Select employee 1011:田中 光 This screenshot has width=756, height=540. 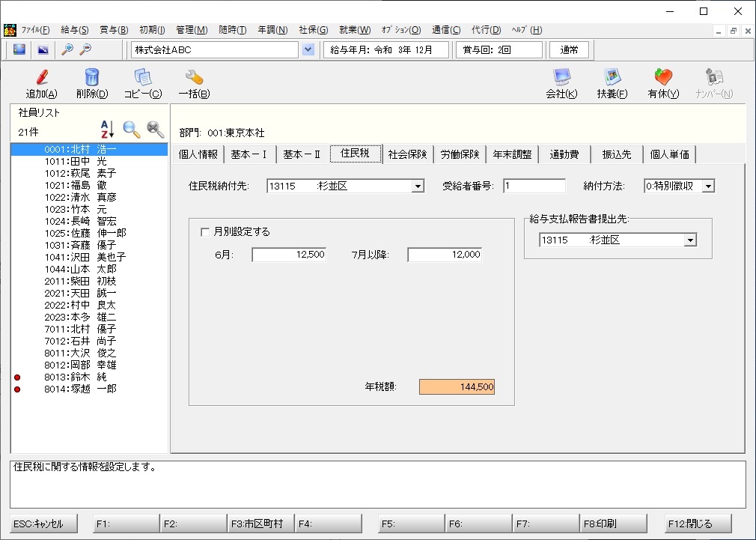click(89, 161)
